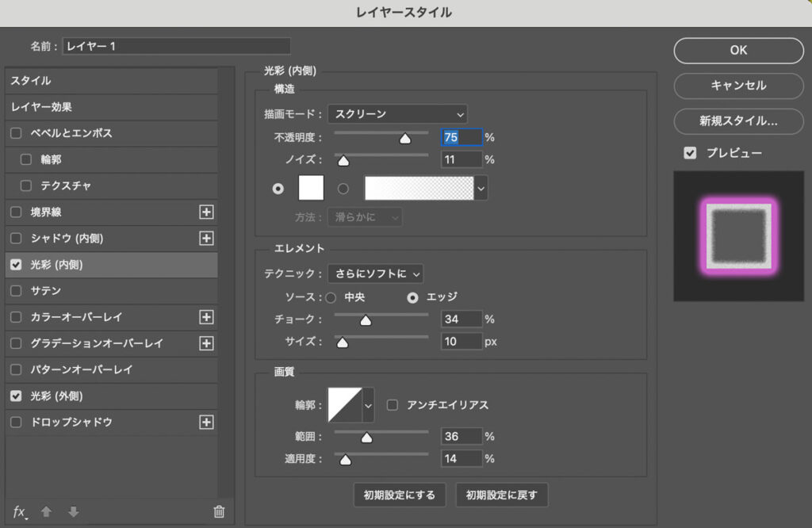Screen dimensions: 812x528
Task: Click the fx icon at bottom left
Action: tap(19, 511)
